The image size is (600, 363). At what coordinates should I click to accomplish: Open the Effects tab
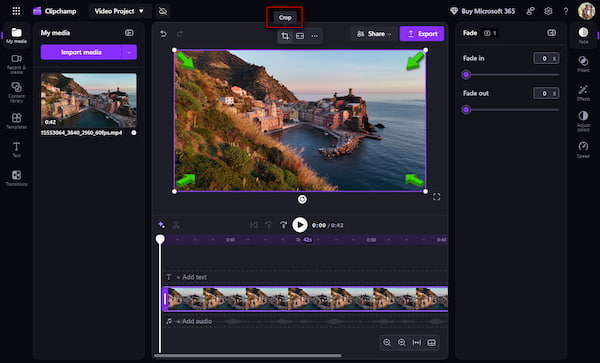point(583,93)
